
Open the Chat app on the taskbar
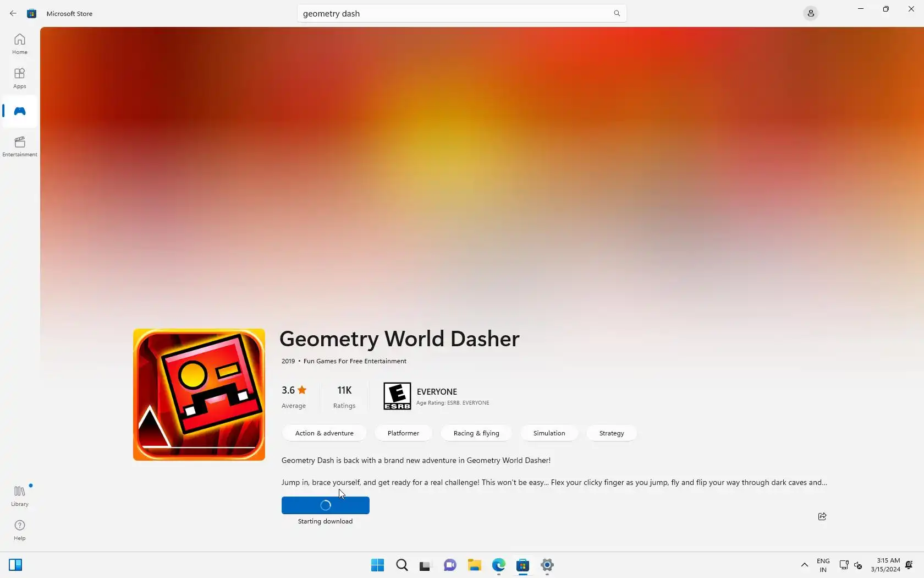coord(450,565)
